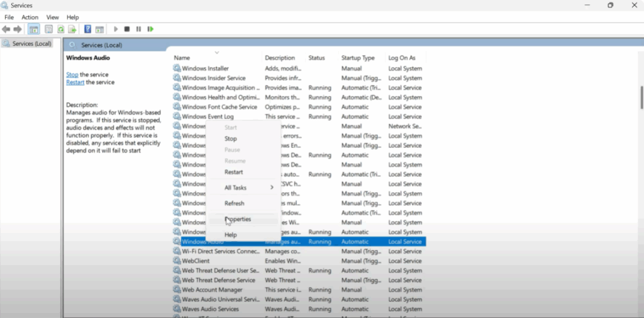Select the Windows Insider Service row
Image resolution: width=644 pixels, height=318 pixels.
click(299, 77)
